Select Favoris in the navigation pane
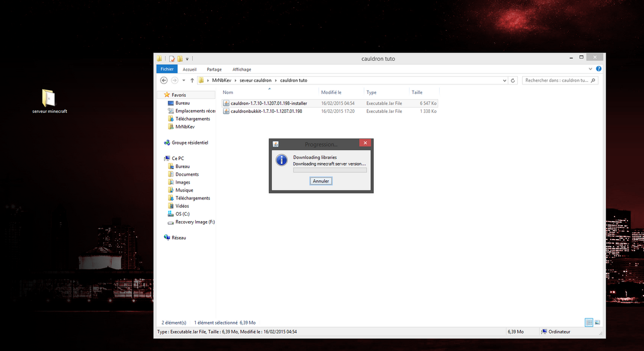This screenshot has width=644, height=351. pyautogui.click(x=179, y=95)
